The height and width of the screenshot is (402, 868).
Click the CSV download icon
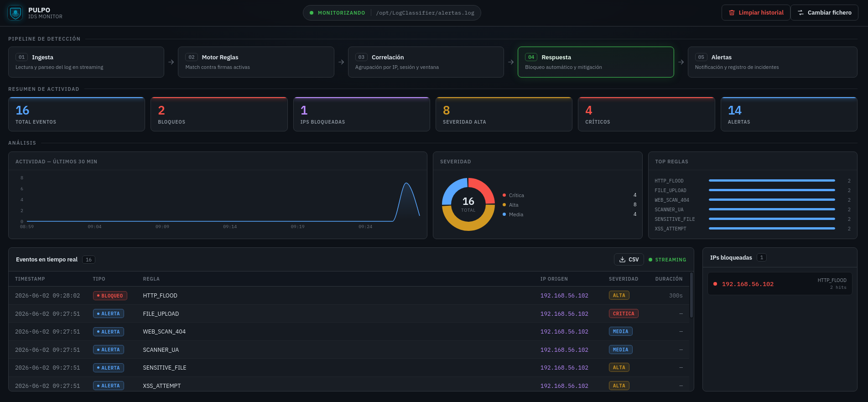pyautogui.click(x=622, y=260)
